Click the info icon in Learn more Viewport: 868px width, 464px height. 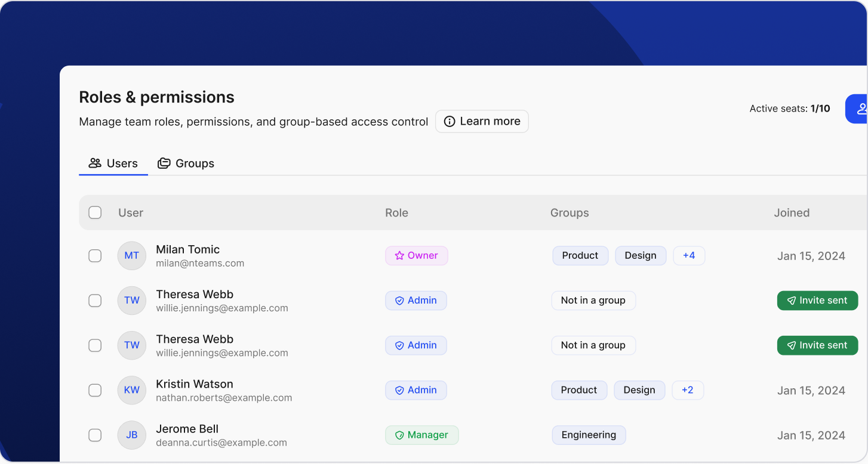coord(450,122)
